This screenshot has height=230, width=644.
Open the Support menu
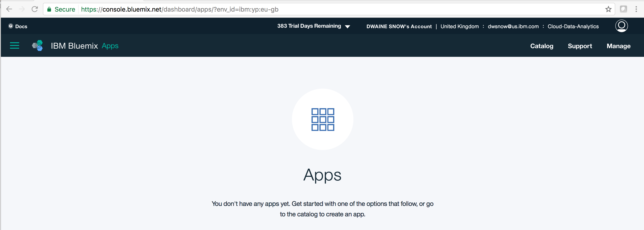(580, 46)
